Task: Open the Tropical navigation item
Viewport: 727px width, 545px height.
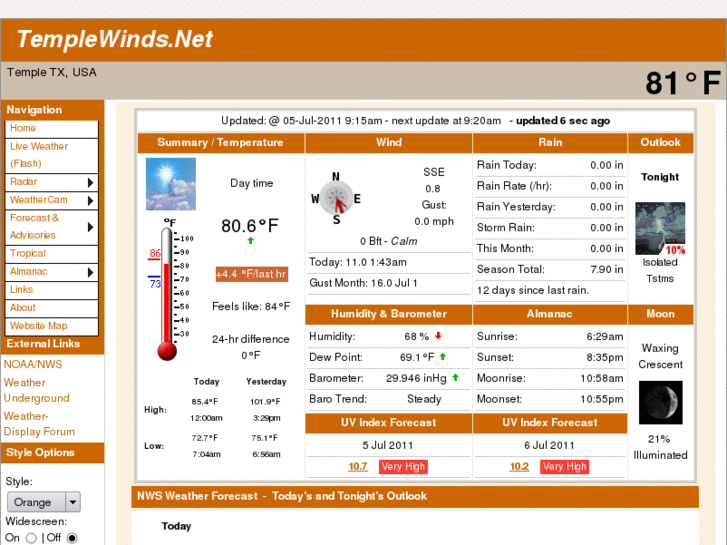Action: pos(51,254)
